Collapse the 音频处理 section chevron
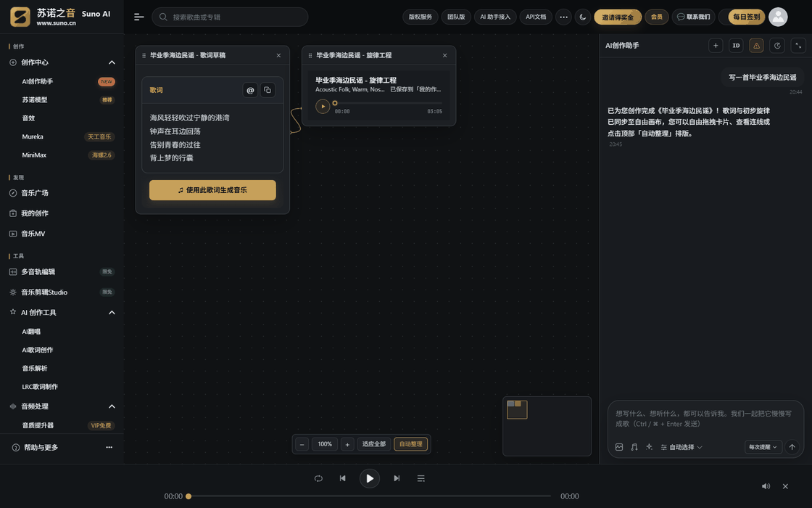This screenshot has width=812, height=508. (x=112, y=406)
